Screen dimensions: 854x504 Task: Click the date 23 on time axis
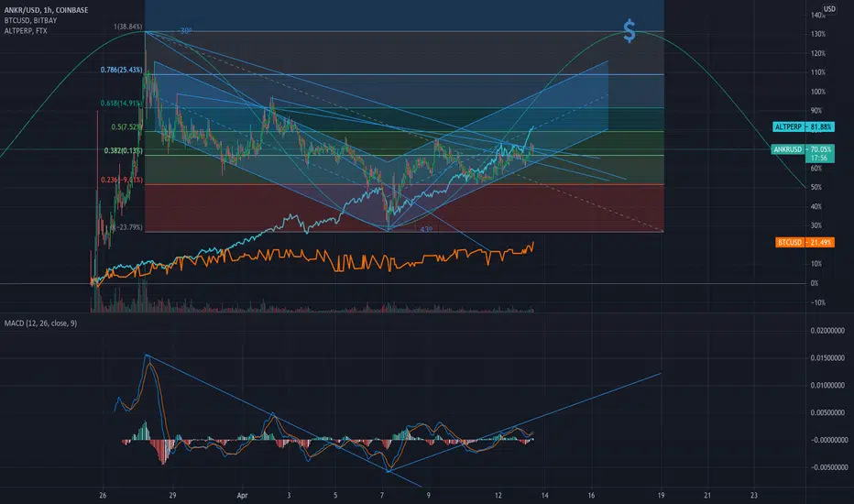tap(754, 495)
